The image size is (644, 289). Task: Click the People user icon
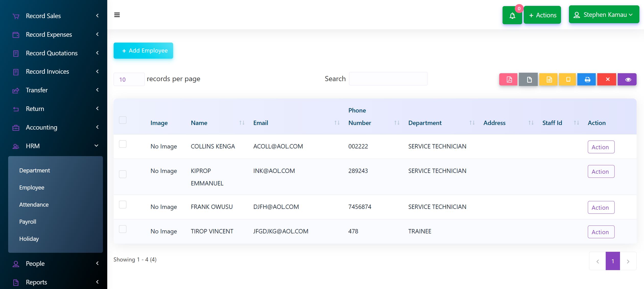click(x=16, y=264)
